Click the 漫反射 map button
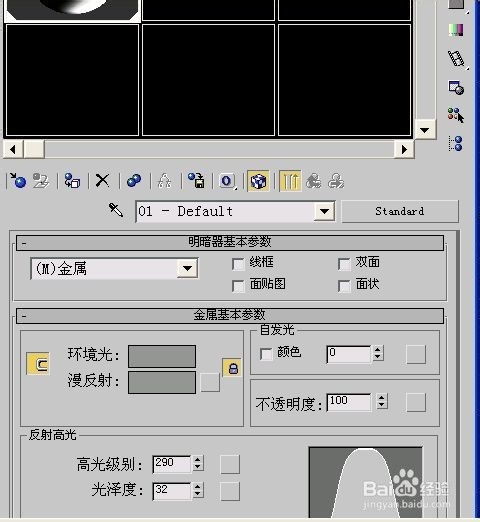Screen dimensions: 480x522 click(210, 382)
